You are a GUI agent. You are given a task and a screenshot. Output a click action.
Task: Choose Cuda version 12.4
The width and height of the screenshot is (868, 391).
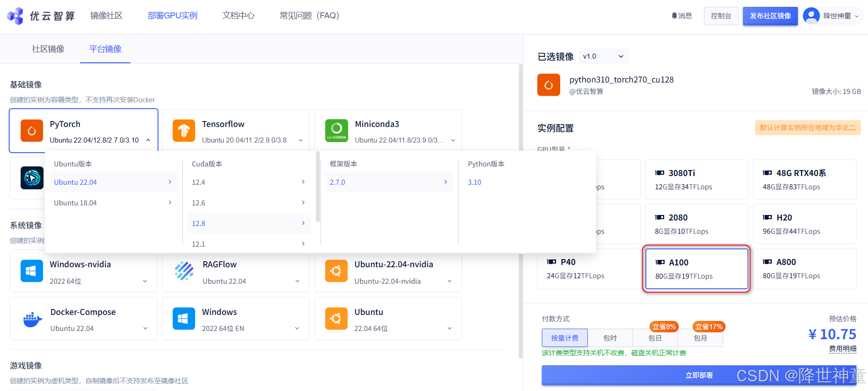click(249, 182)
